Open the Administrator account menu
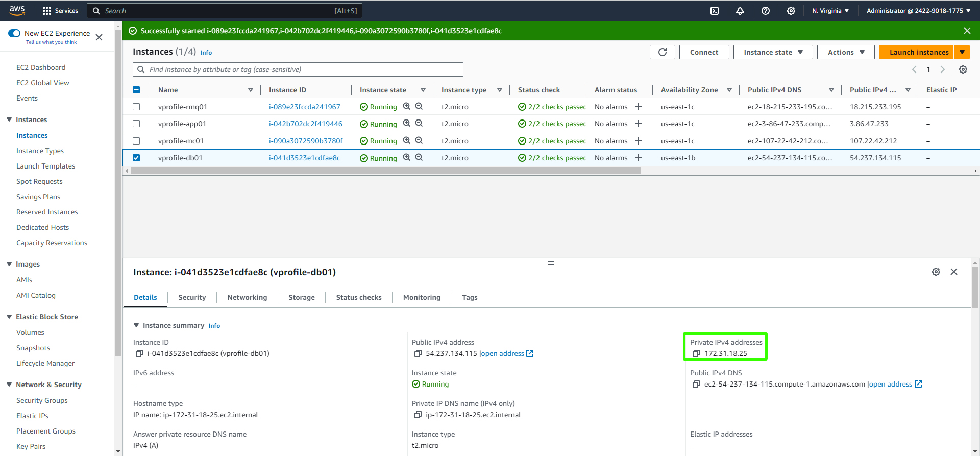The width and height of the screenshot is (980, 456). [x=918, y=11]
